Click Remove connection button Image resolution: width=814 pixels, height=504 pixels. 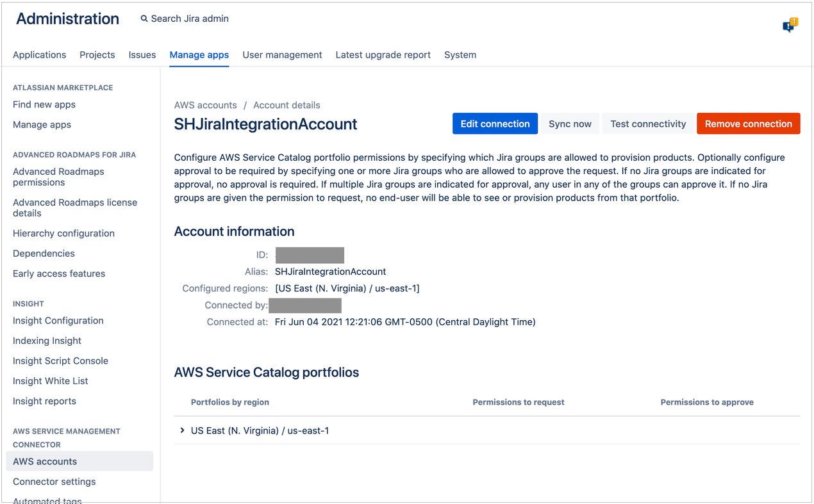[x=749, y=124]
